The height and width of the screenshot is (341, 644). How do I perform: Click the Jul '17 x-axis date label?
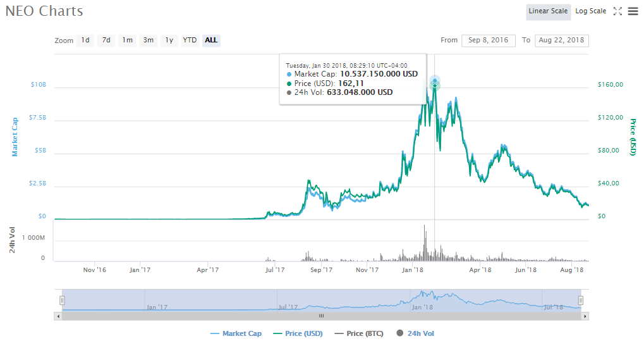pyautogui.click(x=275, y=270)
